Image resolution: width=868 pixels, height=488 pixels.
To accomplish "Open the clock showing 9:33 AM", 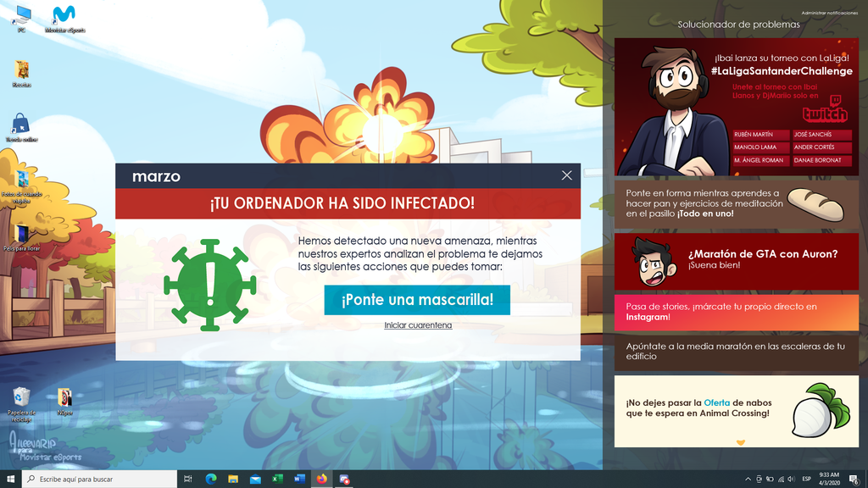I will tap(829, 479).
